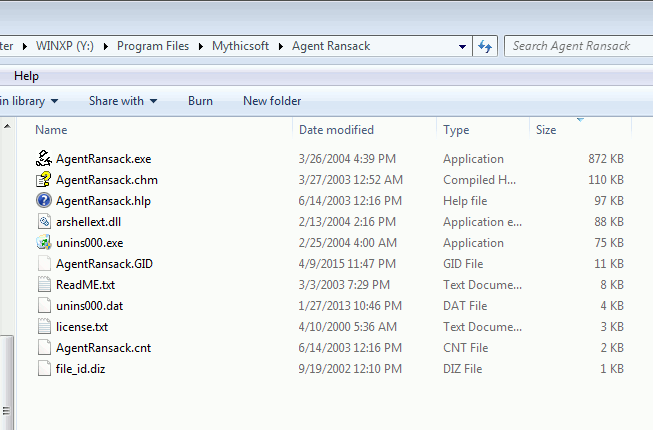Open the address bar history dropdown
The height and width of the screenshot is (430, 653).
click(462, 46)
